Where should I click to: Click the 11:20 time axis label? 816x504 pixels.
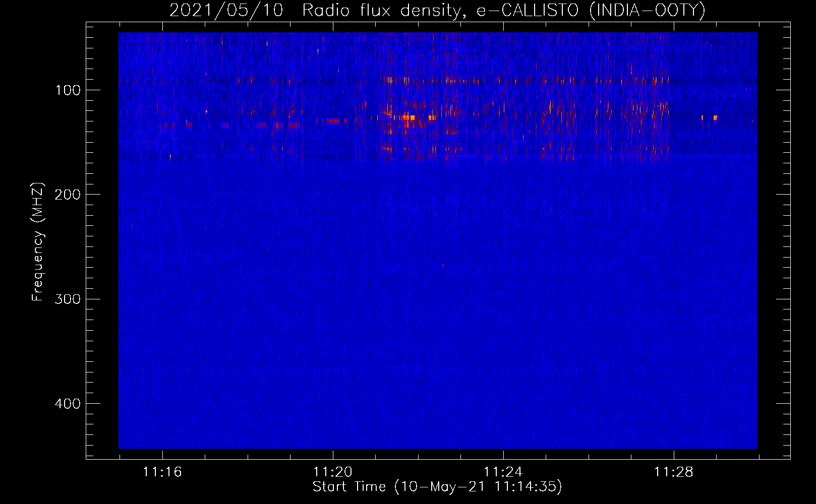click(333, 472)
